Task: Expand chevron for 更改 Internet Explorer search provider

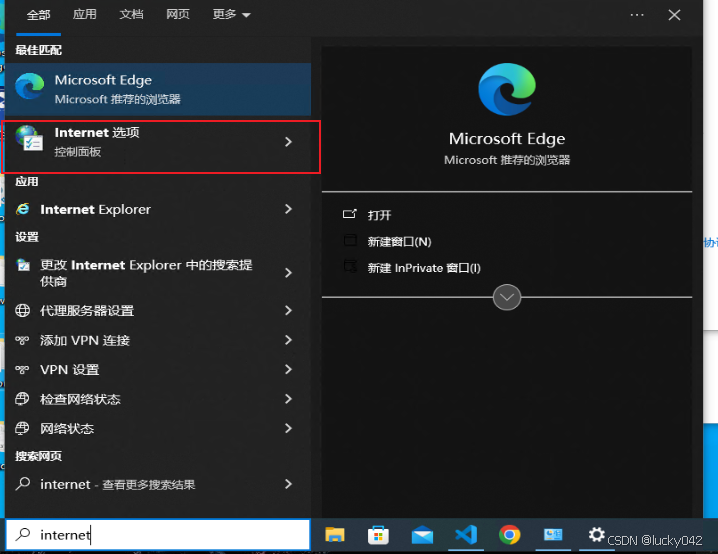Action: (x=288, y=273)
